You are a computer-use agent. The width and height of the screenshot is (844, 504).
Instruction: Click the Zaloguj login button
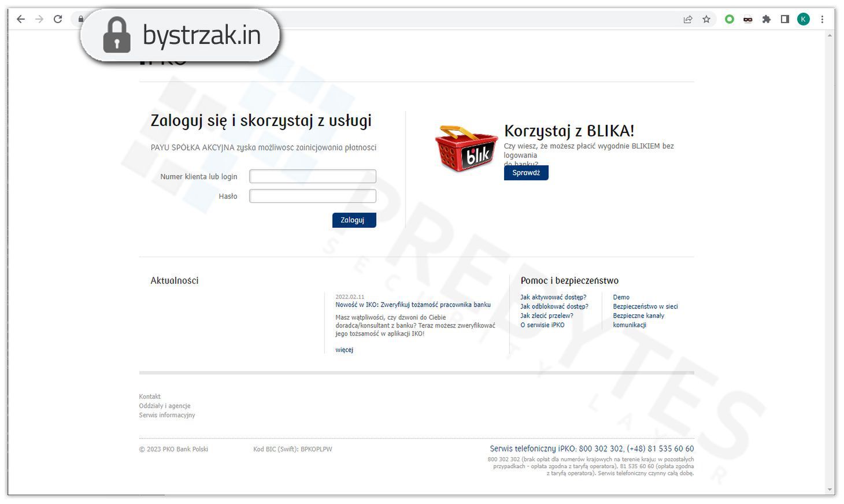[x=354, y=220]
